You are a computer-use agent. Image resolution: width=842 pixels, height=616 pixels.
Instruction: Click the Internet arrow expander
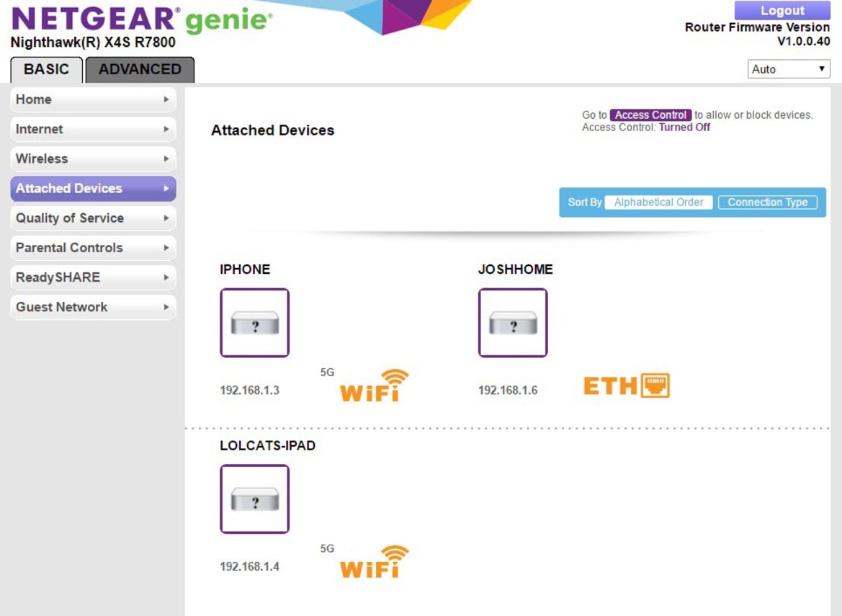point(166,129)
